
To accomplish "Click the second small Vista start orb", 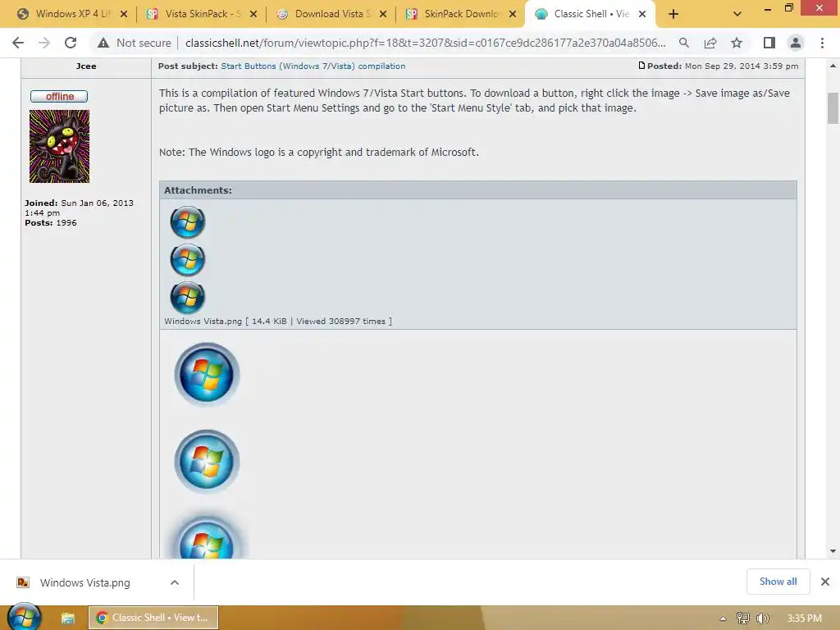I will 188,260.
